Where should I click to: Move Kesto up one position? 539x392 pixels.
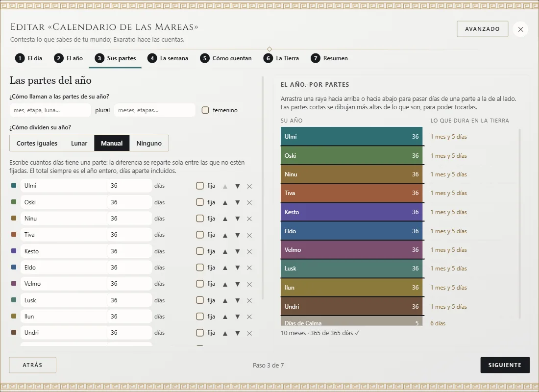click(225, 251)
